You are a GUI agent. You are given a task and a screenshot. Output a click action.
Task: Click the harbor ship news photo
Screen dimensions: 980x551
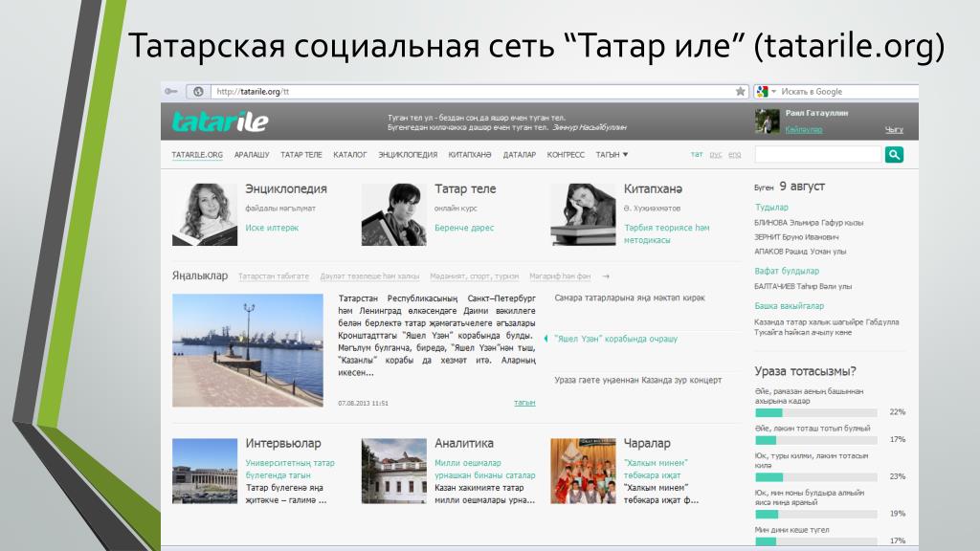click(x=248, y=350)
